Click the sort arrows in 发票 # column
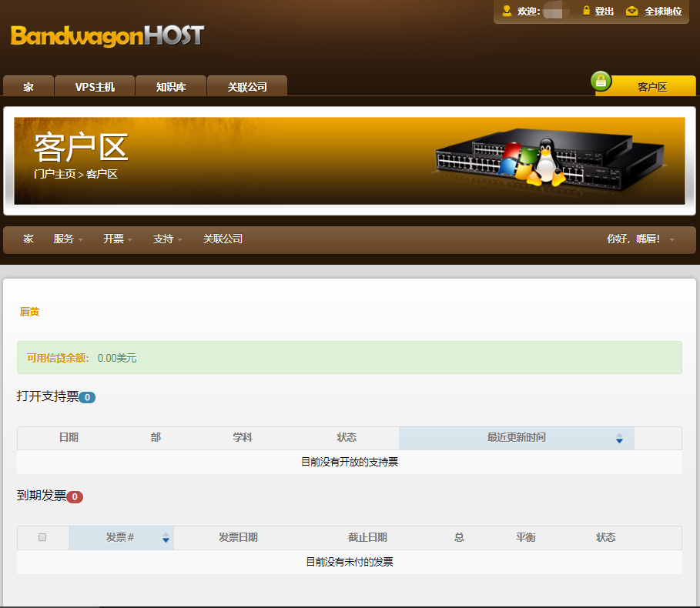This screenshot has height=608, width=700. [166, 538]
